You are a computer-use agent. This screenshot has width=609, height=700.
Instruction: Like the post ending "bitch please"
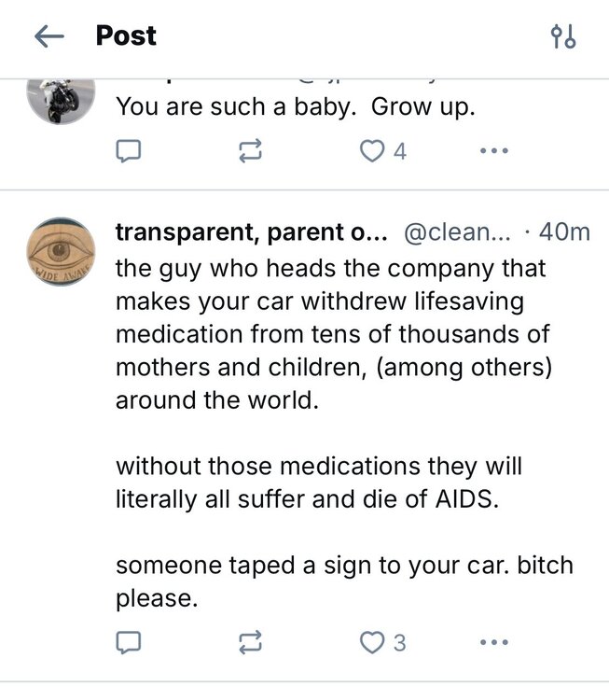pyautogui.click(x=372, y=642)
